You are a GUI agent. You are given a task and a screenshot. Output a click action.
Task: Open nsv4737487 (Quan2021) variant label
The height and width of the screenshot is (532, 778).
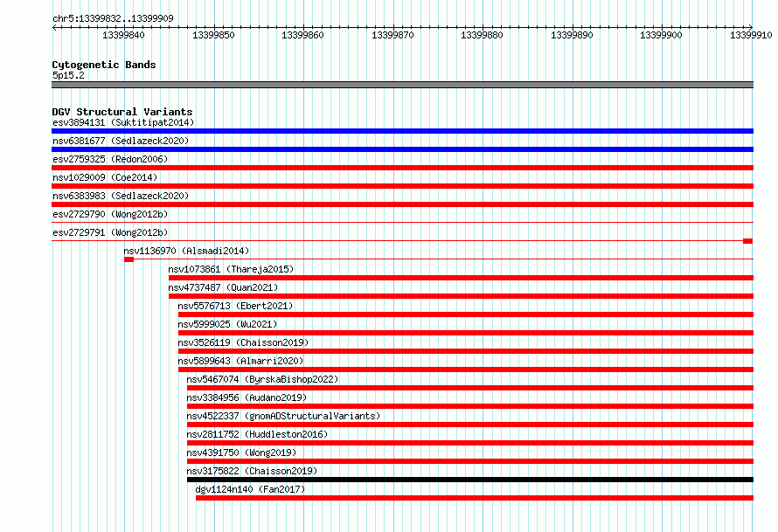[x=223, y=287]
